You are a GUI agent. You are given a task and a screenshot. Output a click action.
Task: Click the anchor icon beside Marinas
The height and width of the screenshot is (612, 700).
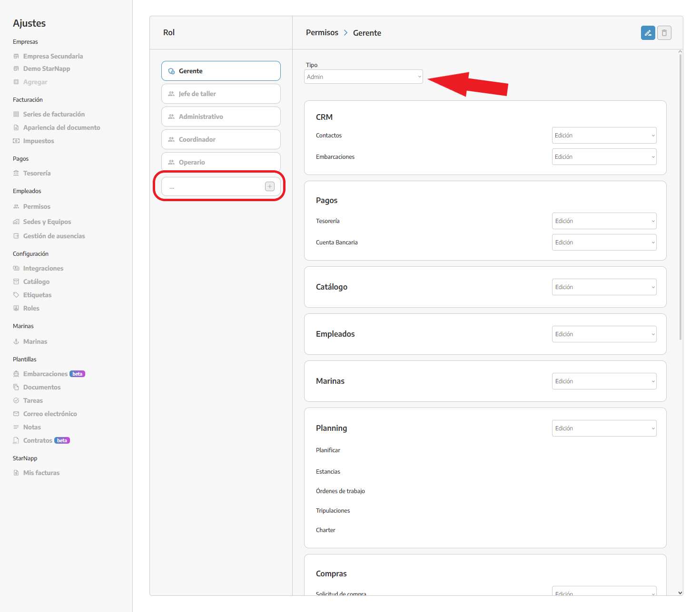point(16,341)
